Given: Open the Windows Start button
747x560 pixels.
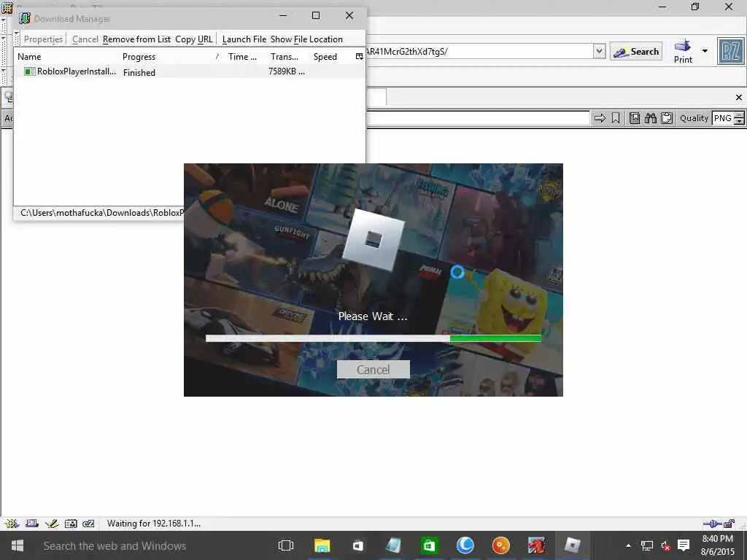Looking at the screenshot, I should [18, 545].
